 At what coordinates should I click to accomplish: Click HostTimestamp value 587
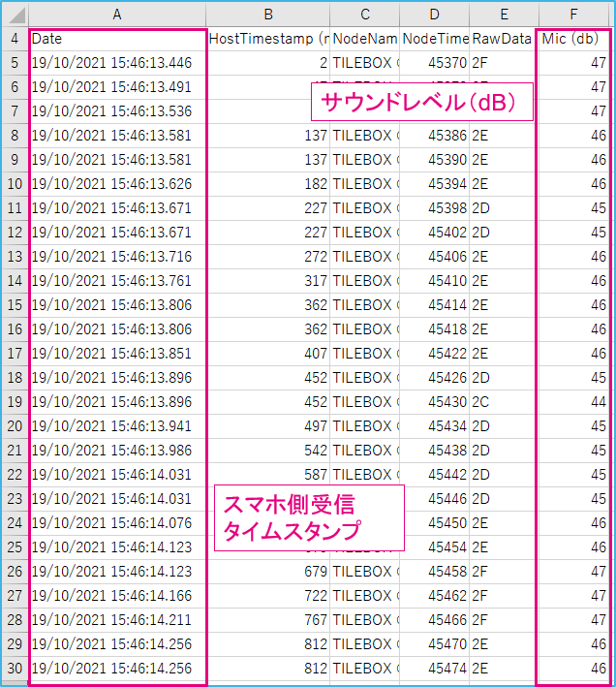(x=268, y=475)
